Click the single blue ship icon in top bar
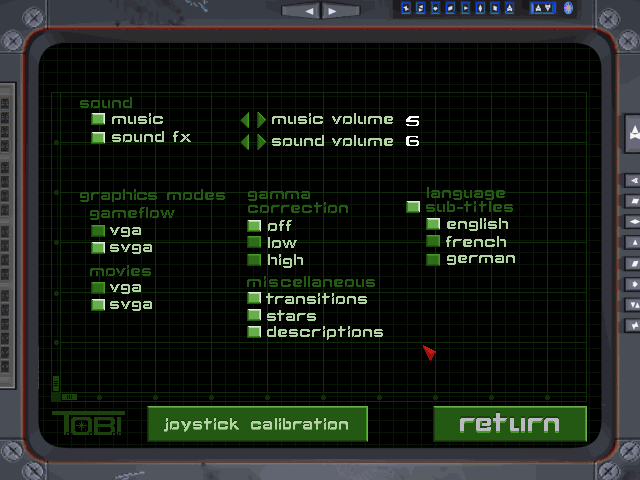The width and height of the screenshot is (640, 480). 509,8
